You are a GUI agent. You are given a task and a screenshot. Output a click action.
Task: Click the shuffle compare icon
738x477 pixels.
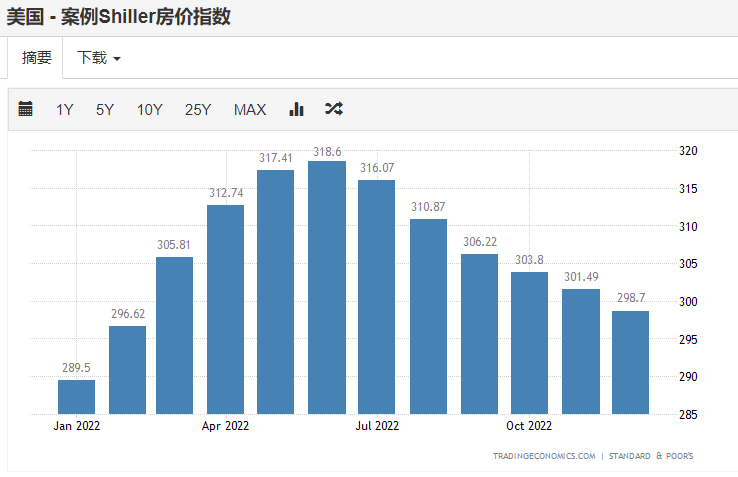click(333, 109)
